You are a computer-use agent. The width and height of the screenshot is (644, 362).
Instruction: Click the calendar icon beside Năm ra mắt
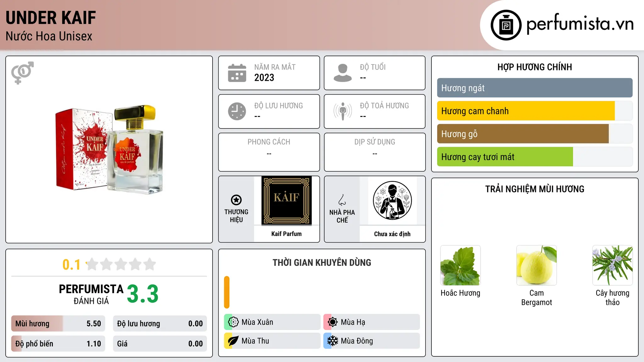[x=237, y=73]
